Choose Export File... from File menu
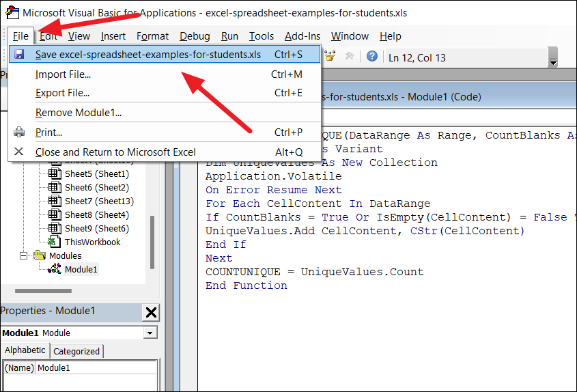This screenshot has height=392, width=577. click(165, 93)
